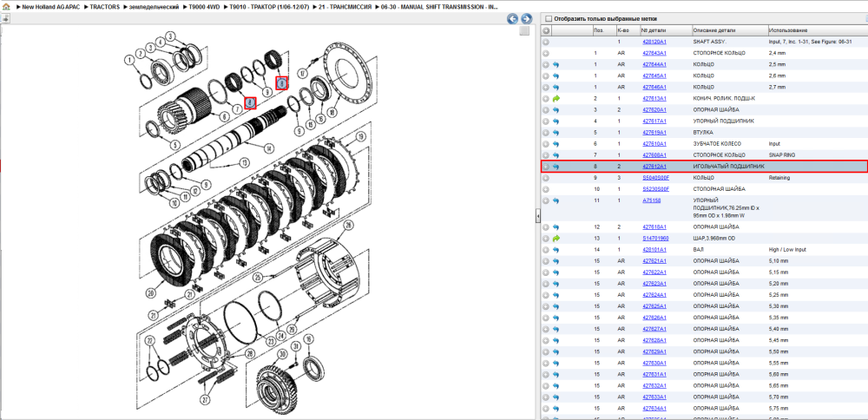Add part 427643A1 using its plus icon
The height and width of the screenshot is (420, 868).
[x=546, y=53]
